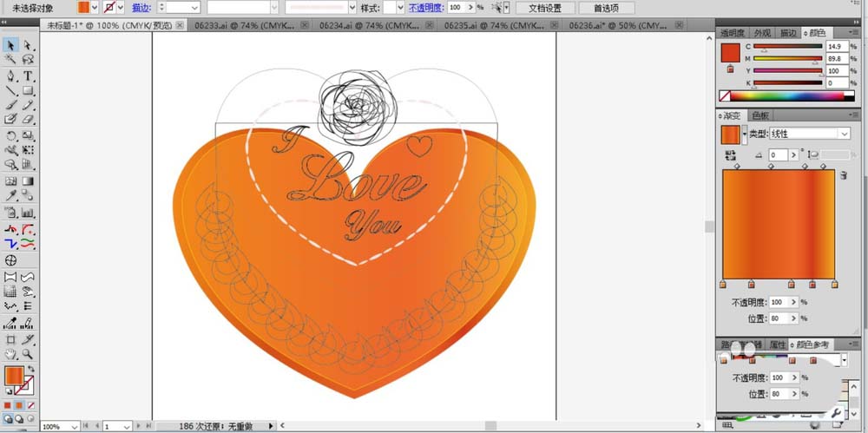Open the 外观 panel tab

762,33
